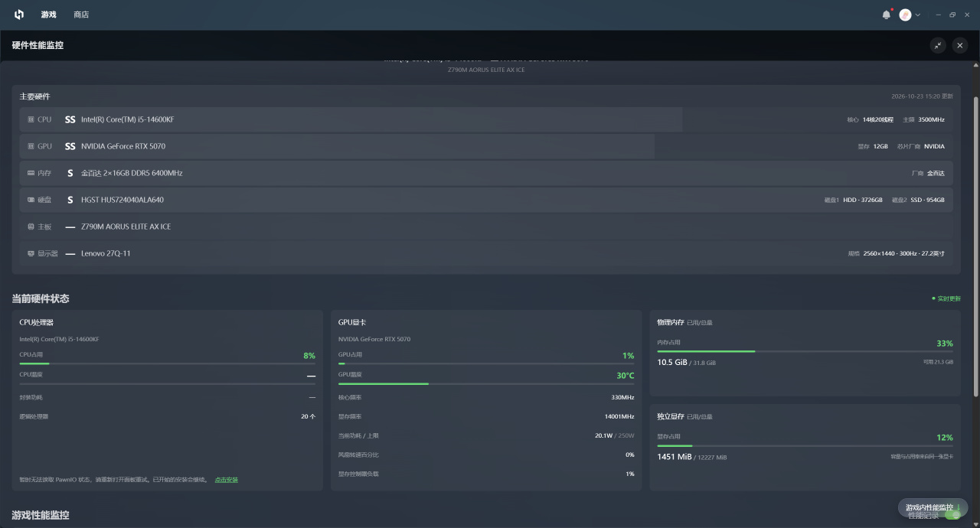Click the user avatar picture
The height and width of the screenshot is (528, 980).
[906, 15]
